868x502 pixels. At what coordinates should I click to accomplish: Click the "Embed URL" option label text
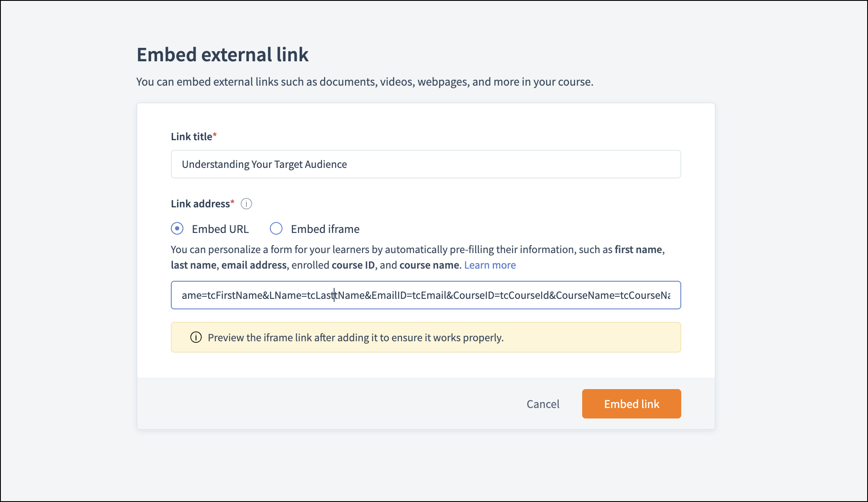(220, 229)
